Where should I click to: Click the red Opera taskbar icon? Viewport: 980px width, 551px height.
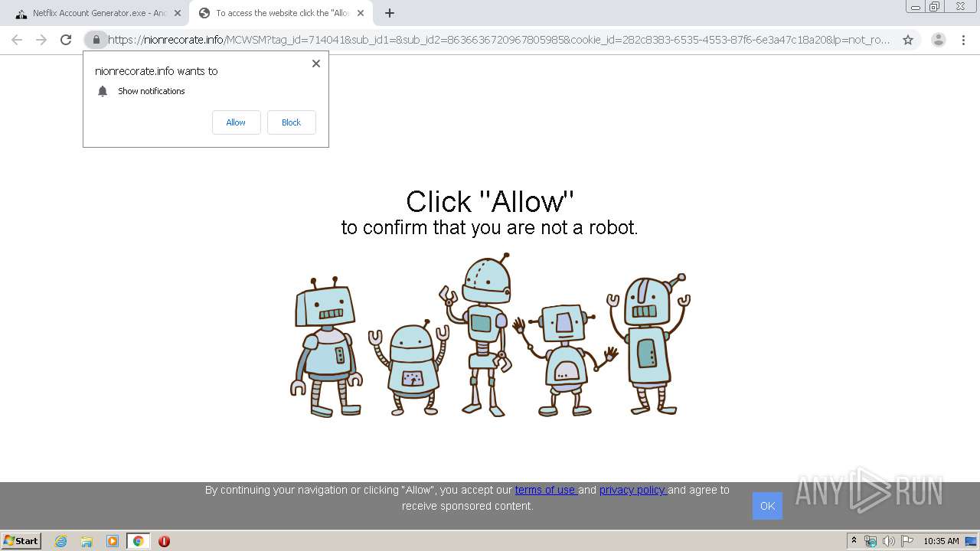[x=164, y=541]
